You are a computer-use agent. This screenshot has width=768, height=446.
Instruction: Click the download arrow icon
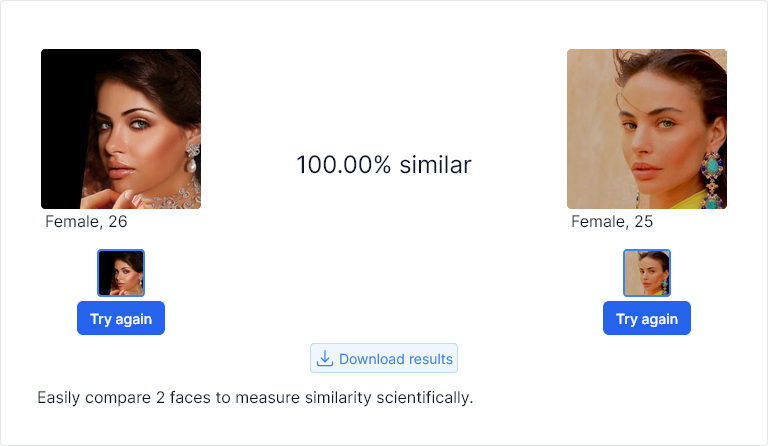click(324, 358)
